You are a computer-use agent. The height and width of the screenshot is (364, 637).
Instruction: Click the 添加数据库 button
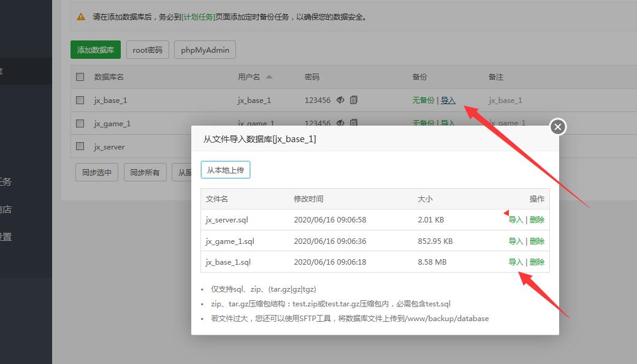click(95, 50)
